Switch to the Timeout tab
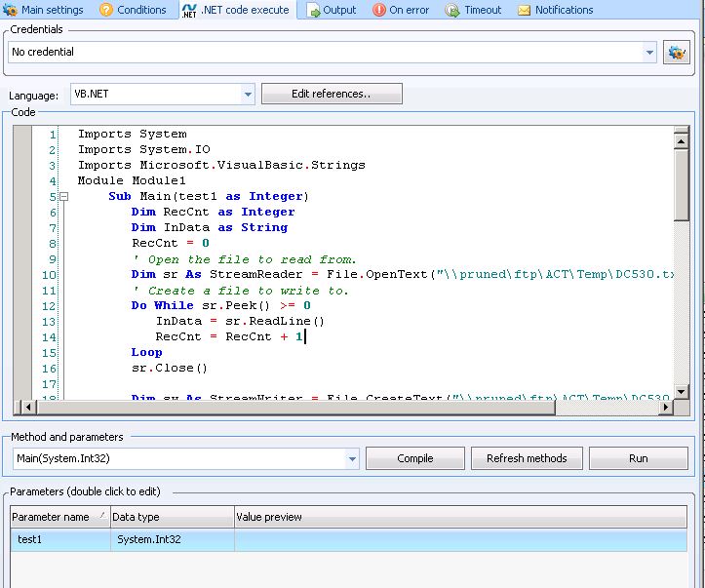705x588 pixels. point(482,10)
